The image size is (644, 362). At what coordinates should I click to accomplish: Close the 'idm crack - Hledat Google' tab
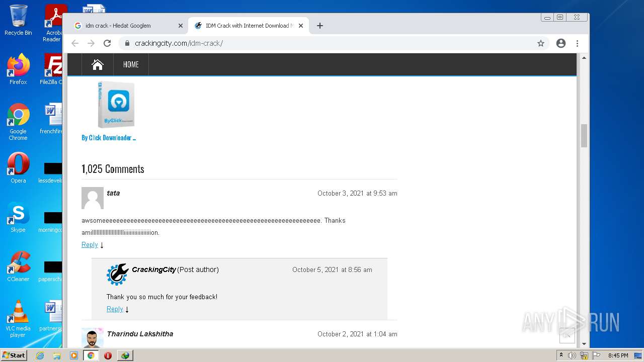point(181,26)
